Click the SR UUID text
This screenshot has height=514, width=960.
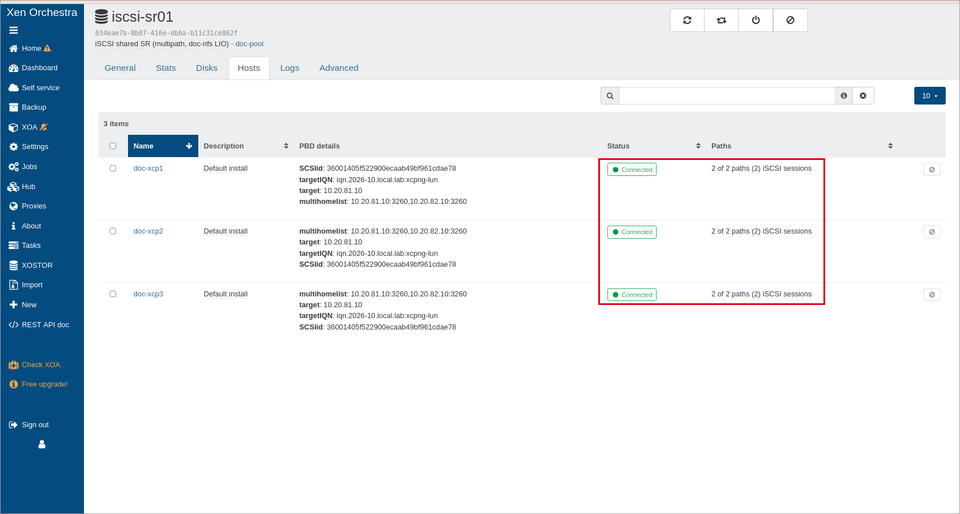[167, 33]
